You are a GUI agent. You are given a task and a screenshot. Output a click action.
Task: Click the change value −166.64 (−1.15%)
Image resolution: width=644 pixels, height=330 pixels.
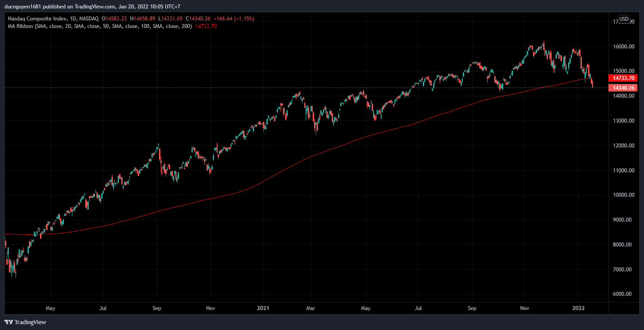[x=234, y=19]
